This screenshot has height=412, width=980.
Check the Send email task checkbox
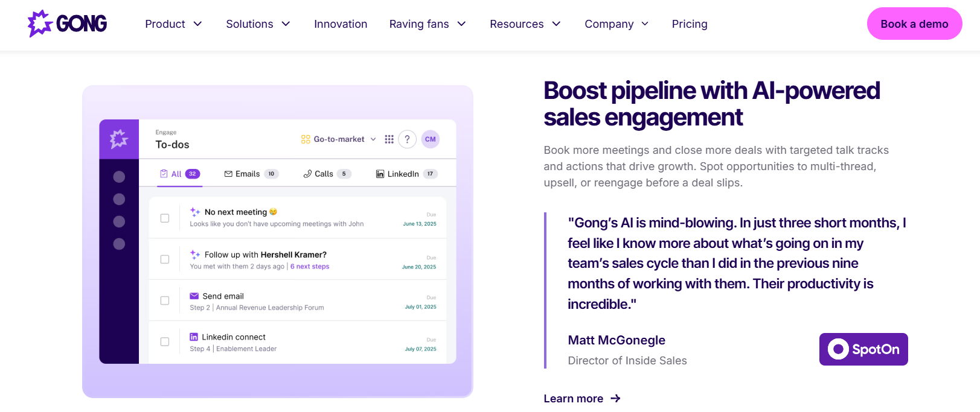point(165,300)
